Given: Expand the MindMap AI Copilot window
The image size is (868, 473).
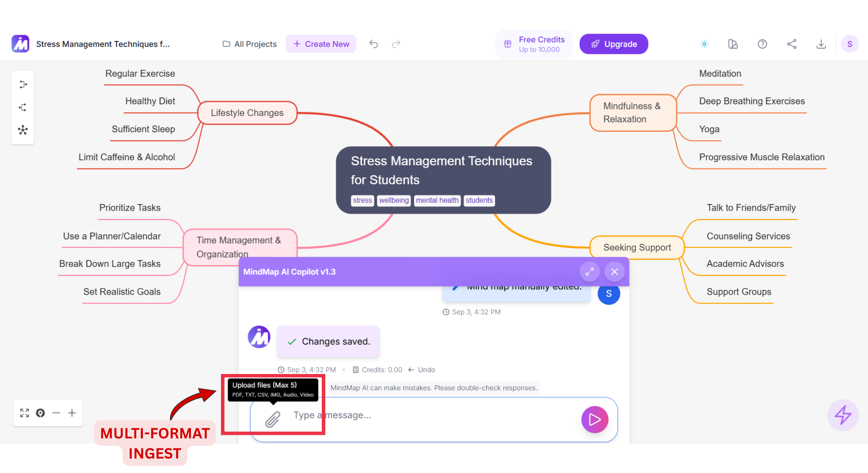Looking at the screenshot, I should tap(590, 272).
